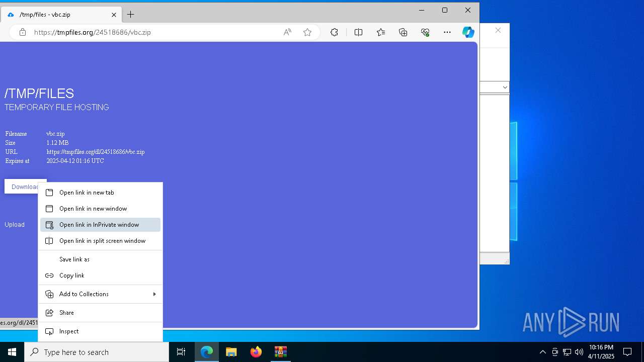This screenshot has height=362, width=644.
Task: Open the volume speaker tray icon
Action: click(x=579, y=352)
